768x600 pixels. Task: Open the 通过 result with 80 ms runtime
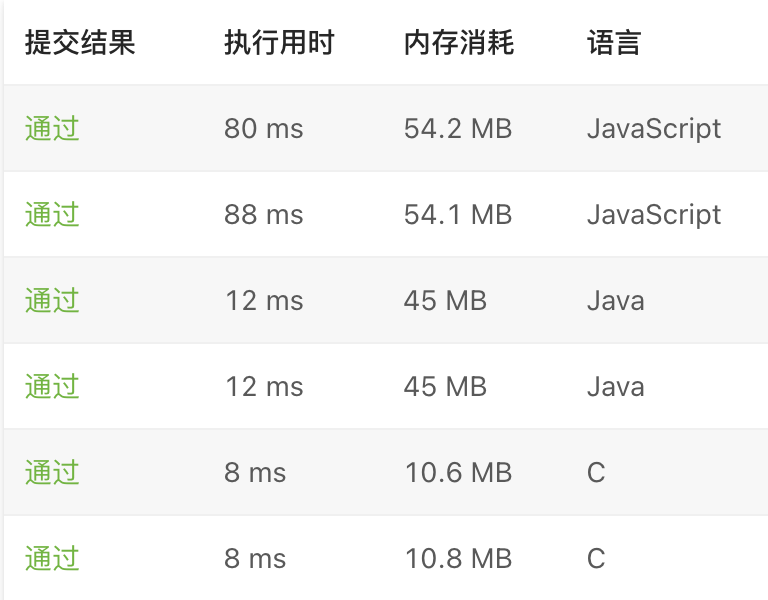tap(52, 129)
